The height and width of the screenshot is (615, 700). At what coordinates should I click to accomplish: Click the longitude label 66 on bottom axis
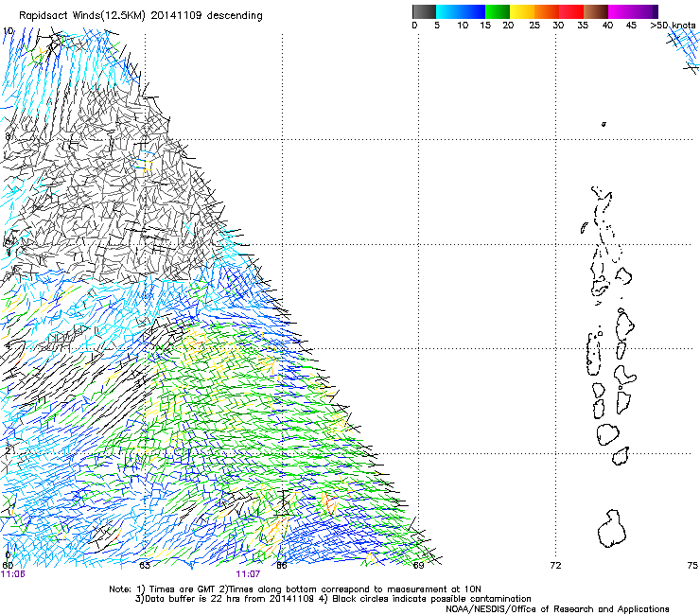[282, 566]
